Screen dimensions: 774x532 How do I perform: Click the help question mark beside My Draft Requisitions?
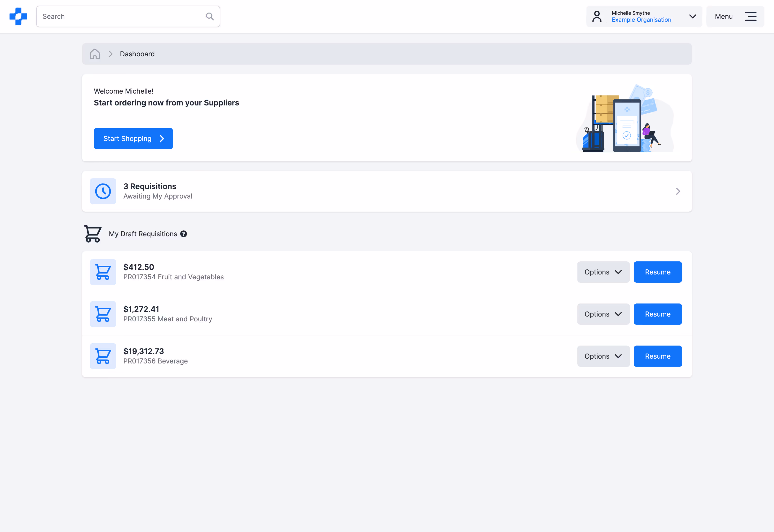coord(184,234)
